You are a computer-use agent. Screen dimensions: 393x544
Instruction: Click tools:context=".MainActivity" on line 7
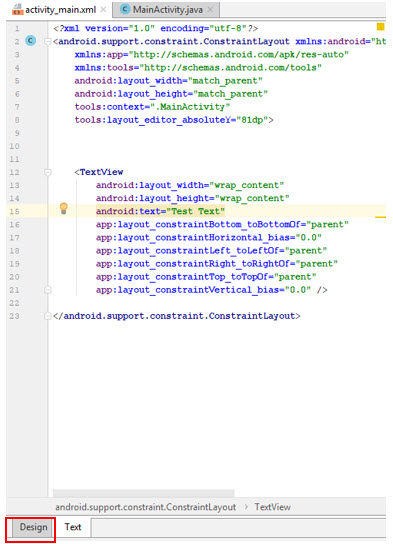point(152,107)
